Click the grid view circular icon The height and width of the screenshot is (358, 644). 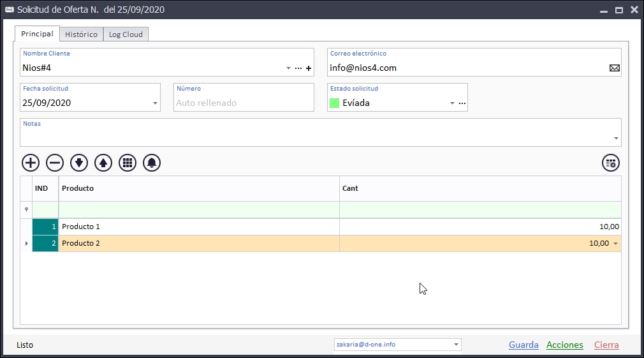[128, 163]
